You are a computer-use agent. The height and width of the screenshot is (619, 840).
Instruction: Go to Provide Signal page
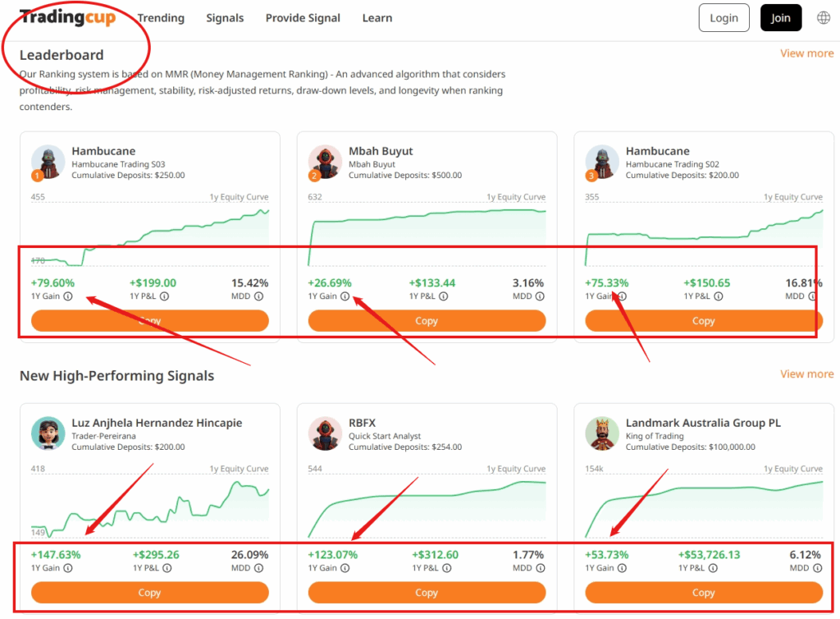click(x=303, y=18)
